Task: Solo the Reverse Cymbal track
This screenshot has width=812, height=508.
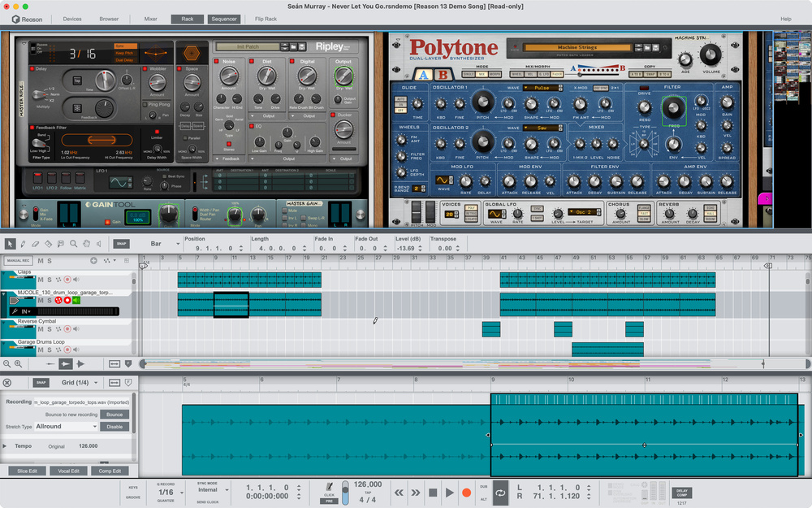Action: pyautogui.click(x=49, y=329)
